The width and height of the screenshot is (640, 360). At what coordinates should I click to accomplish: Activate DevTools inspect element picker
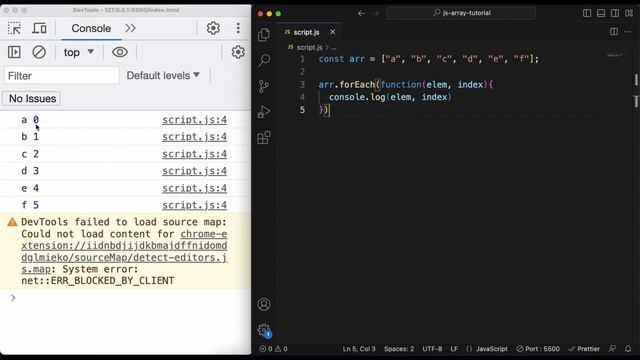click(14, 28)
